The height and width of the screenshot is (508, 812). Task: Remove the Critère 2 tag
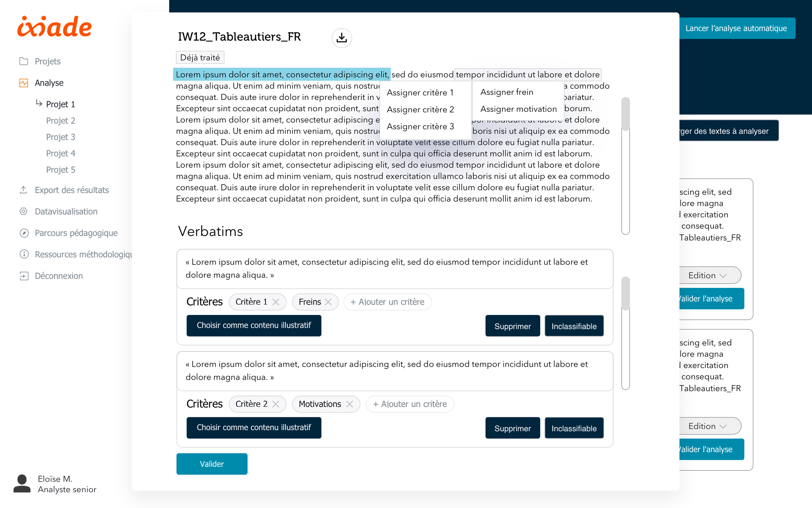(276, 404)
